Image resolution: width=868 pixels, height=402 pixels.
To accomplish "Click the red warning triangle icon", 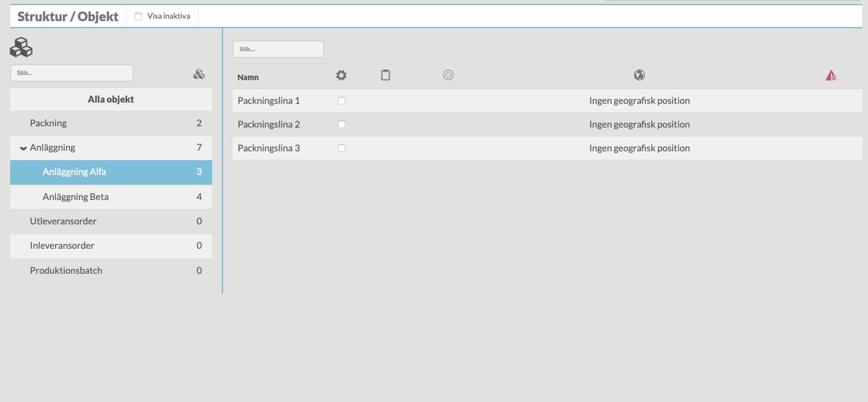I will (831, 76).
